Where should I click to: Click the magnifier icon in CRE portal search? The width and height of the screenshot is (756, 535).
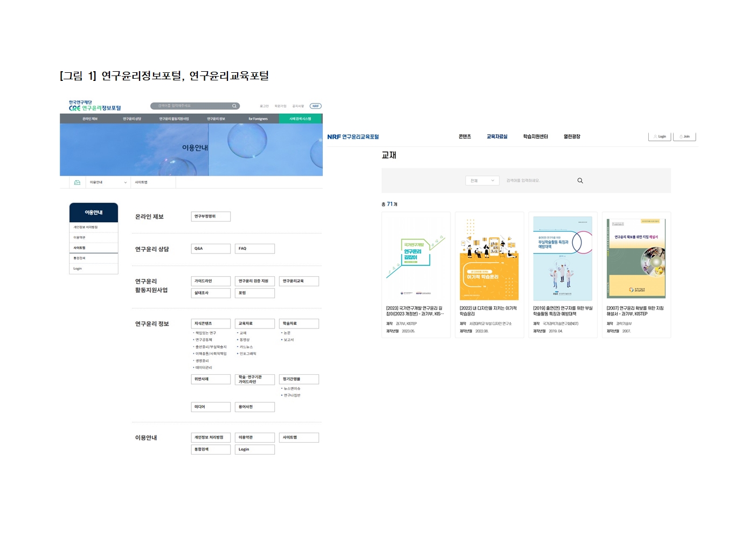click(x=234, y=106)
